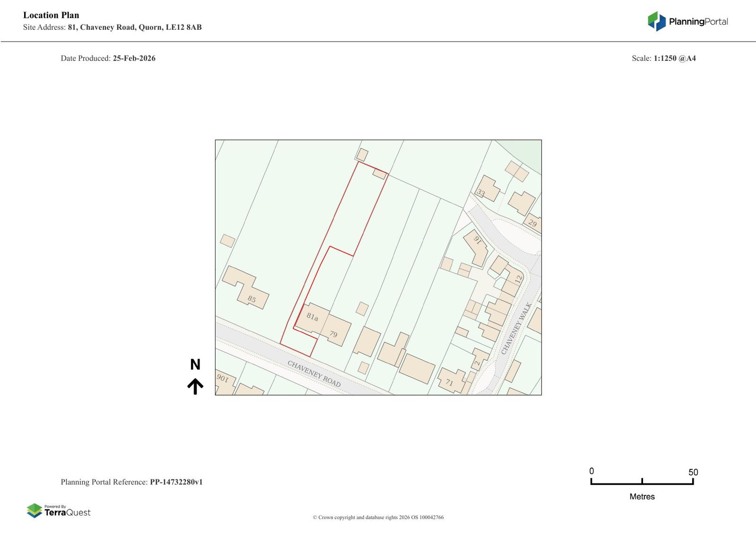Click the site address 81, Chaveney Road text
The image size is (756, 535).
tap(134, 27)
